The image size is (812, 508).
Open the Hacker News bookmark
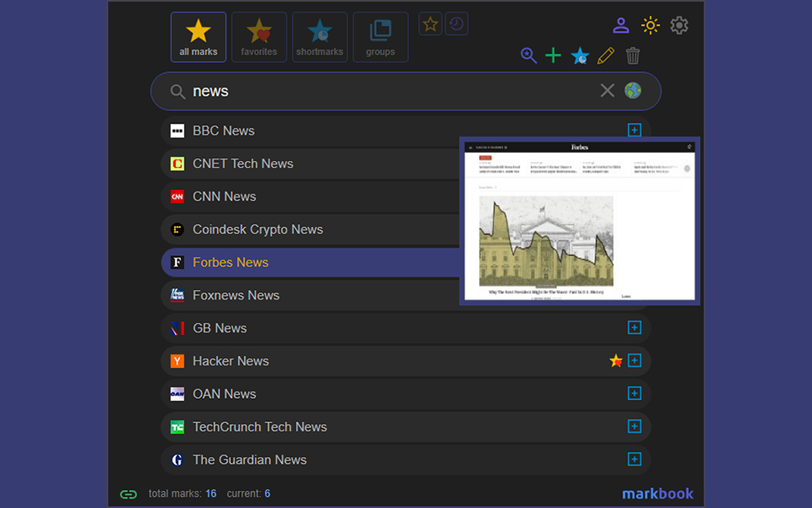(x=231, y=361)
